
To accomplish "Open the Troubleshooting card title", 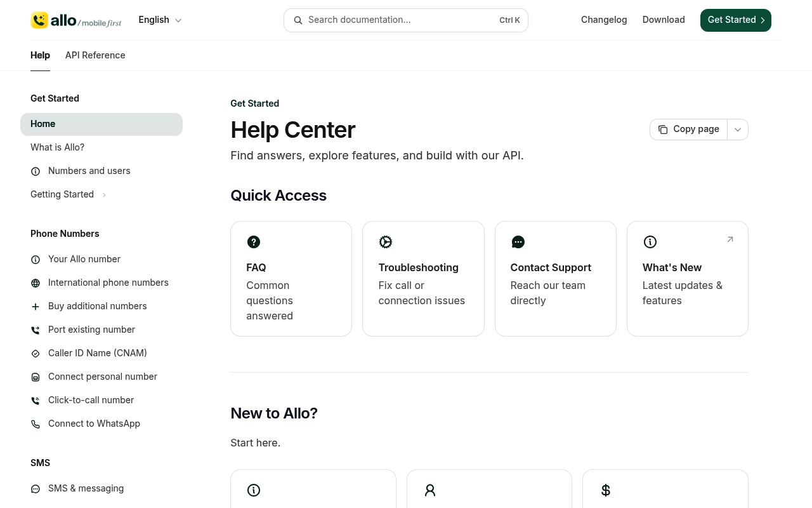I will tap(419, 268).
